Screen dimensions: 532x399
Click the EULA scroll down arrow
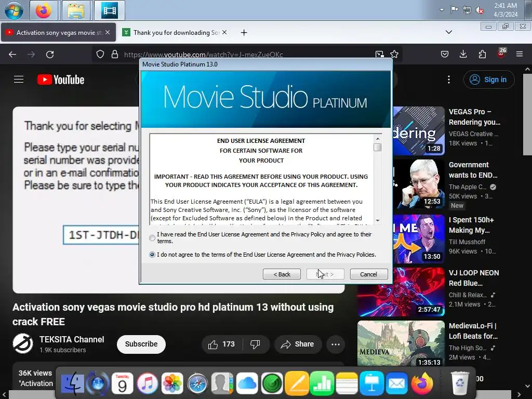[x=378, y=220]
